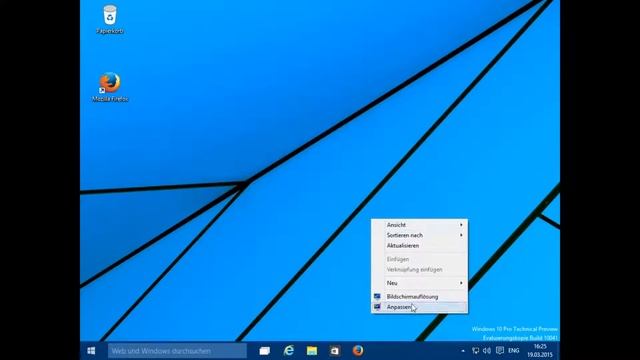Show hidden tray icons arrow
Image resolution: width=640 pixels, height=360 pixels.
click(x=463, y=351)
